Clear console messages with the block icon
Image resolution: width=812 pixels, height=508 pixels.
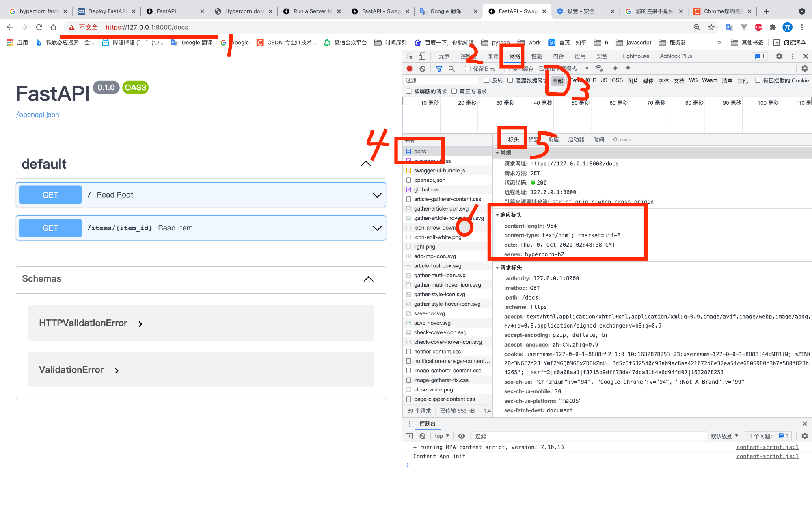click(x=422, y=436)
